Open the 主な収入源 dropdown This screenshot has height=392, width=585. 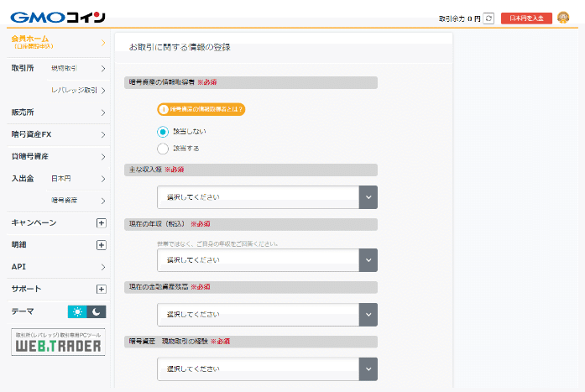tap(267, 197)
